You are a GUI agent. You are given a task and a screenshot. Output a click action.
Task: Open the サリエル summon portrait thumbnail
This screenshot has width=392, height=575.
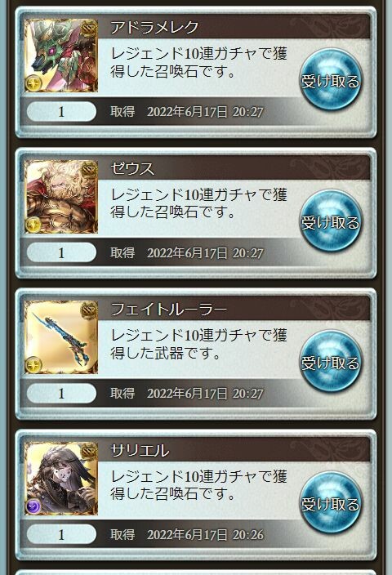tap(61, 479)
